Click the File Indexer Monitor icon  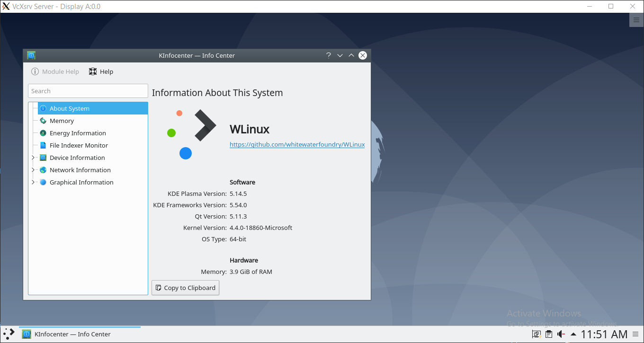[x=43, y=145]
